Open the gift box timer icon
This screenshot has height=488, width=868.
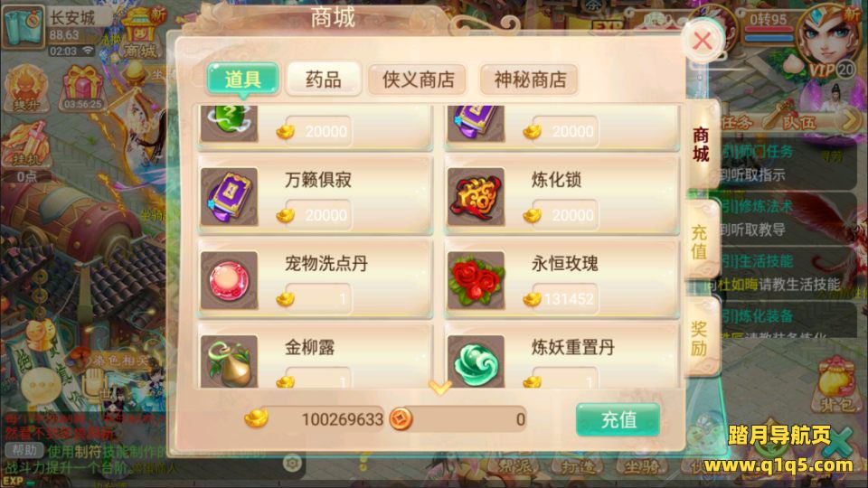(82, 89)
